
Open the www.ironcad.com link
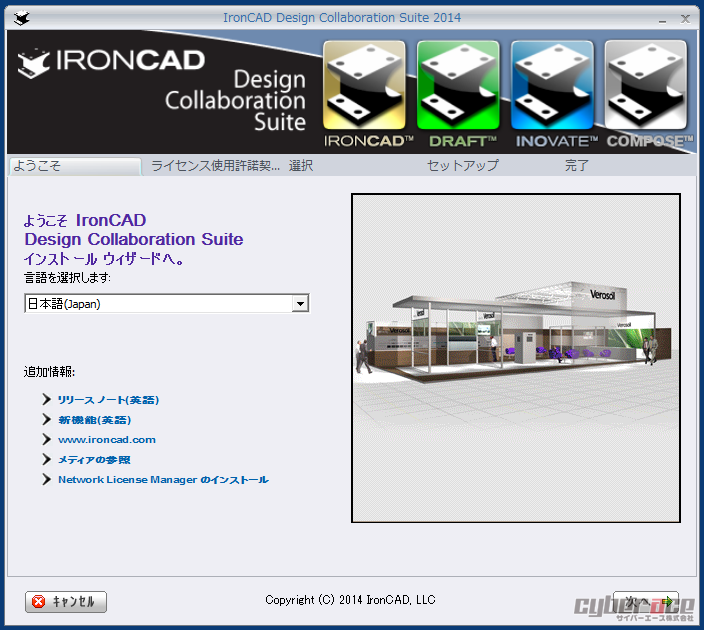[x=107, y=440]
